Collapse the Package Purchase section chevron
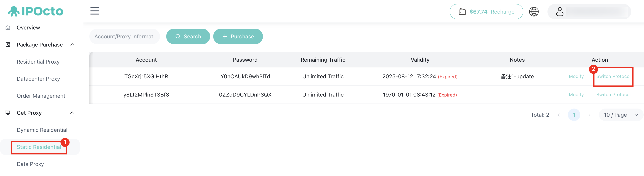Screen dimensions: 644x176 pos(72,45)
